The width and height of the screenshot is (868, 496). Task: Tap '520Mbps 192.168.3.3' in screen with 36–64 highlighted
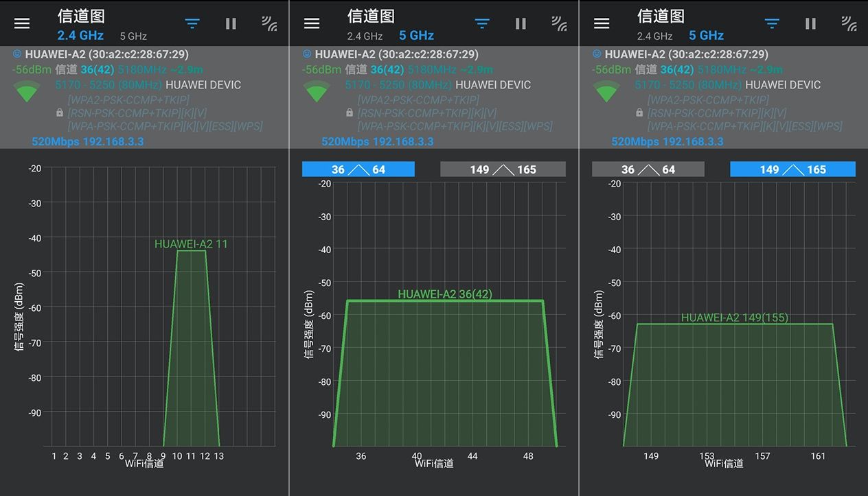[378, 141]
